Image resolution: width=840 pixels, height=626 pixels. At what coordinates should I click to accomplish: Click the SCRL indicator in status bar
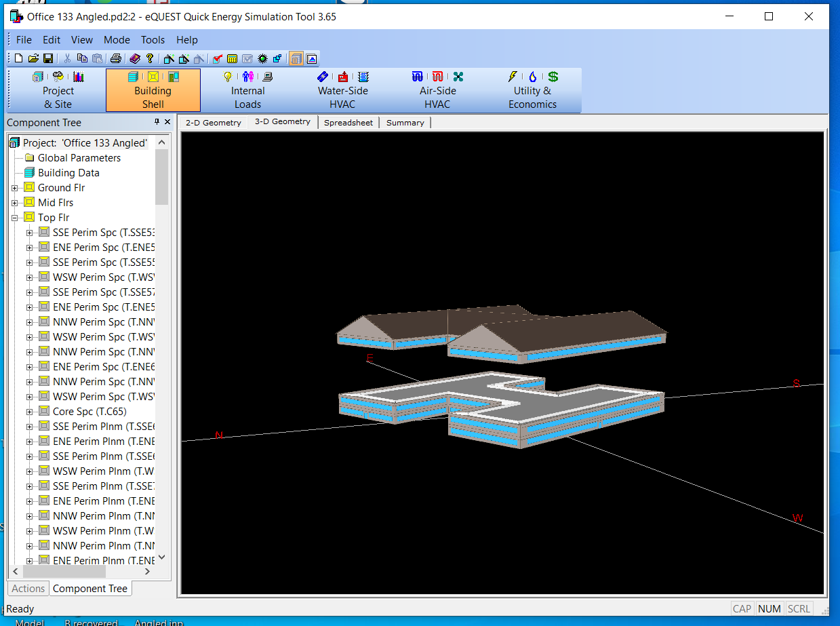click(799, 609)
